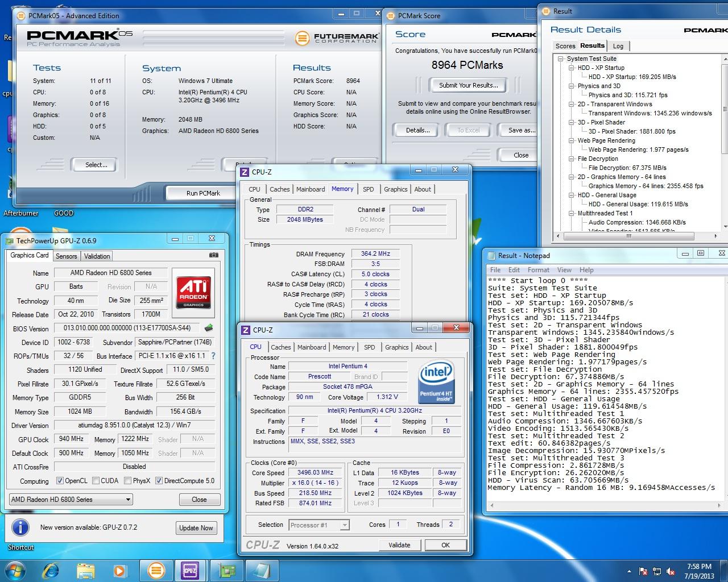Click GPU-Z title bar icon

coord(10,240)
